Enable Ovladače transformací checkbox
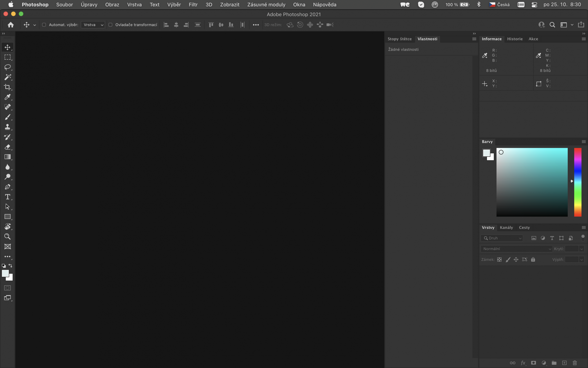The width and height of the screenshot is (588, 368). coord(111,25)
